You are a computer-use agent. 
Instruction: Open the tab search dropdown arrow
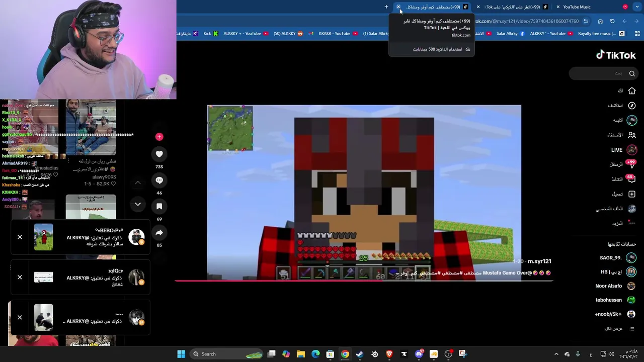[x=637, y=7]
